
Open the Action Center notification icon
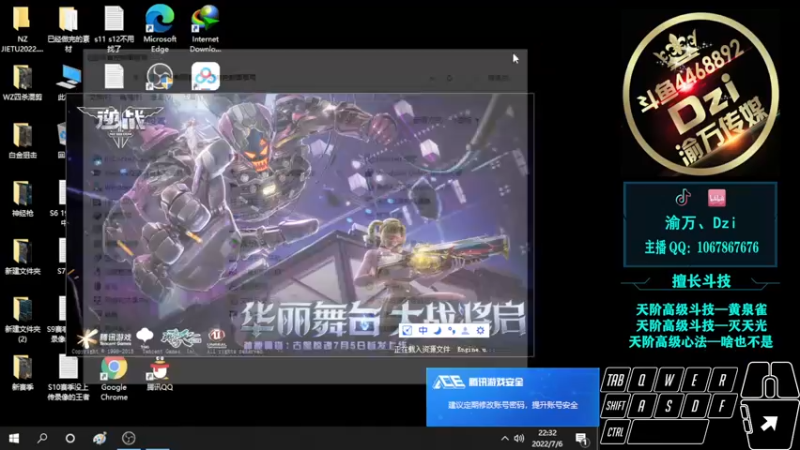pyautogui.click(x=581, y=438)
